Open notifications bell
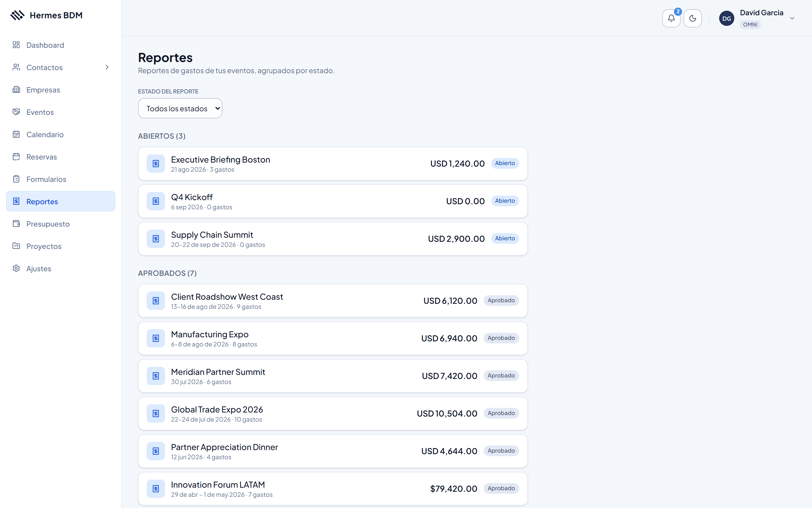Image resolution: width=812 pixels, height=508 pixels. (x=671, y=18)
